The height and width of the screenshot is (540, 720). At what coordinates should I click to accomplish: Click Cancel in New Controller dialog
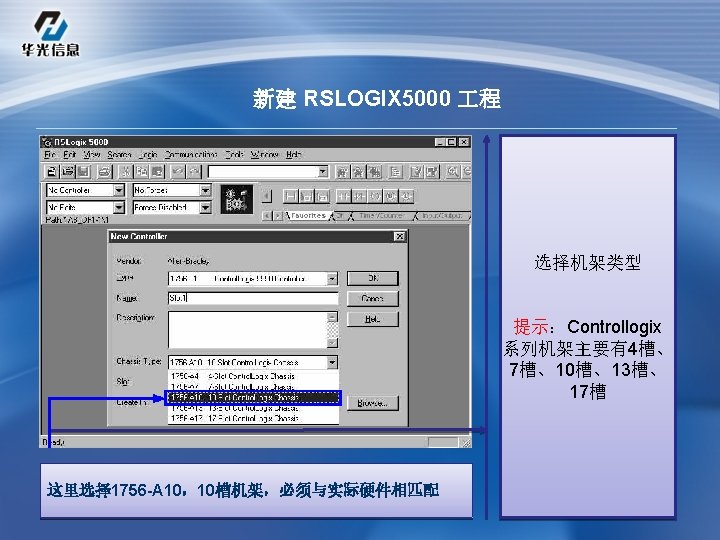(372, 298)
